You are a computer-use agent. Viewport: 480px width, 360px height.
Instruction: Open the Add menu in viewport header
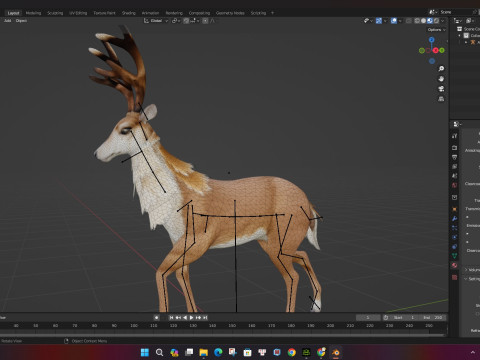[x=8, y=21]
